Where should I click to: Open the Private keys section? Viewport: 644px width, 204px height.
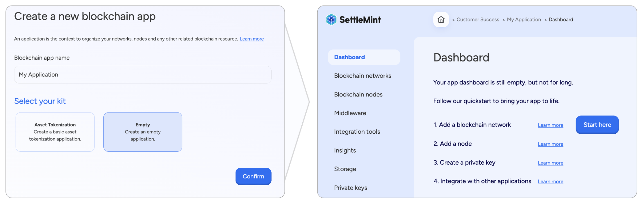(x=351, y=187)
